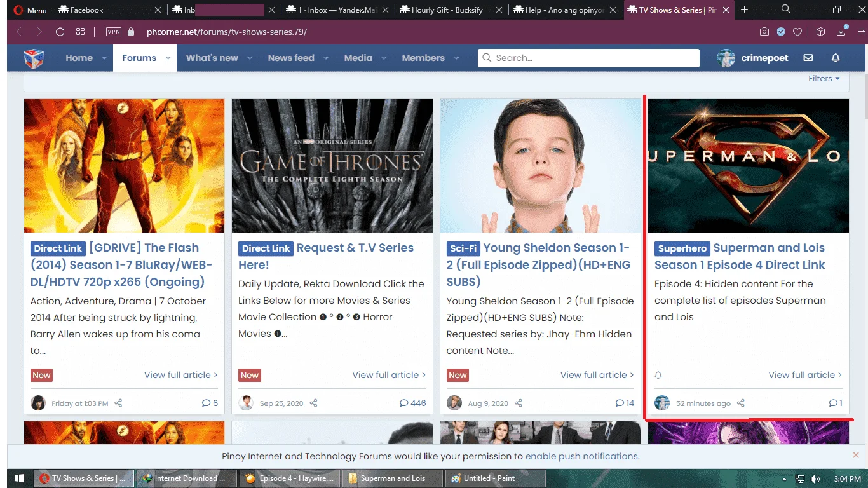This screenshot has height=488, width=868.
Task: Toggle watch bell on Superman and Lois card
Action: click(x=658, y=375)
